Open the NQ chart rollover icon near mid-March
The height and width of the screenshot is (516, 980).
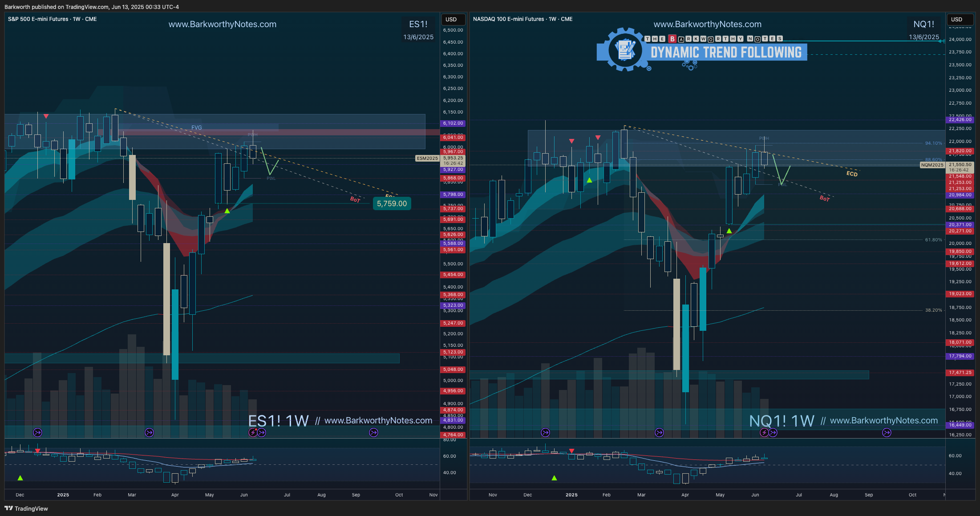pos(659,432)
